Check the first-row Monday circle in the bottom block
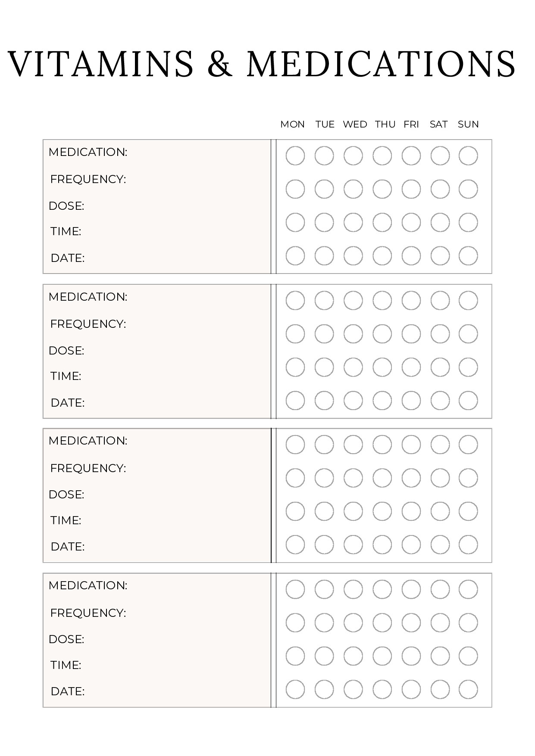This screenshot has height=756, width=535. coord(295,589)
